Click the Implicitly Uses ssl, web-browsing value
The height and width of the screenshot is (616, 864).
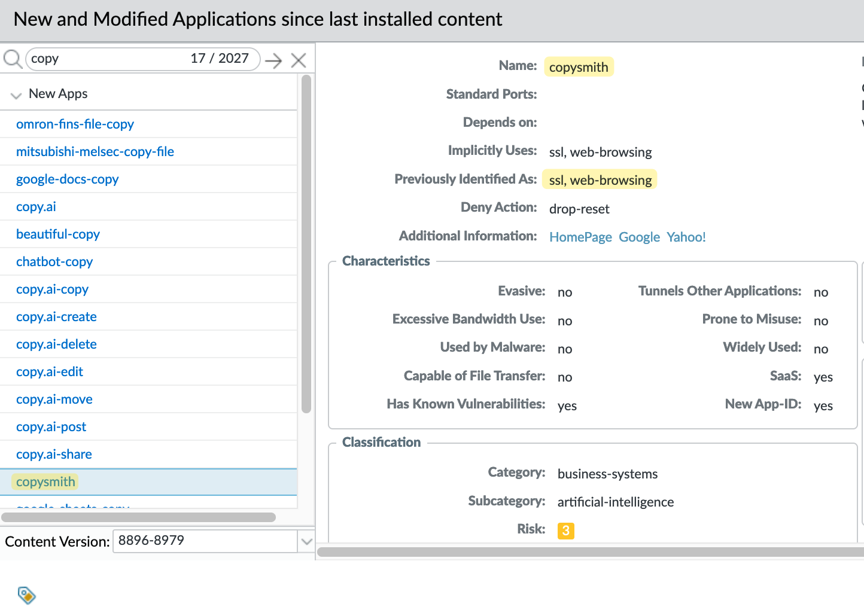[600, 152]
